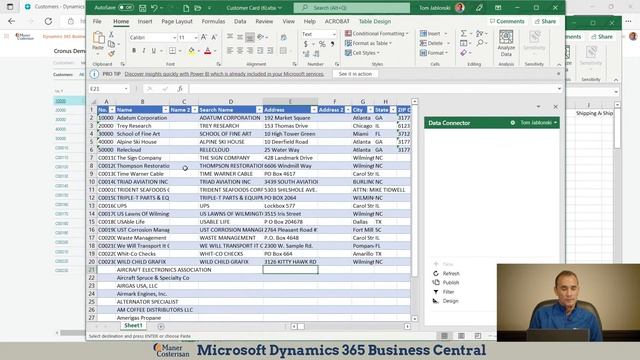Collapse the ribbon with the chevron

pos(559,64)
